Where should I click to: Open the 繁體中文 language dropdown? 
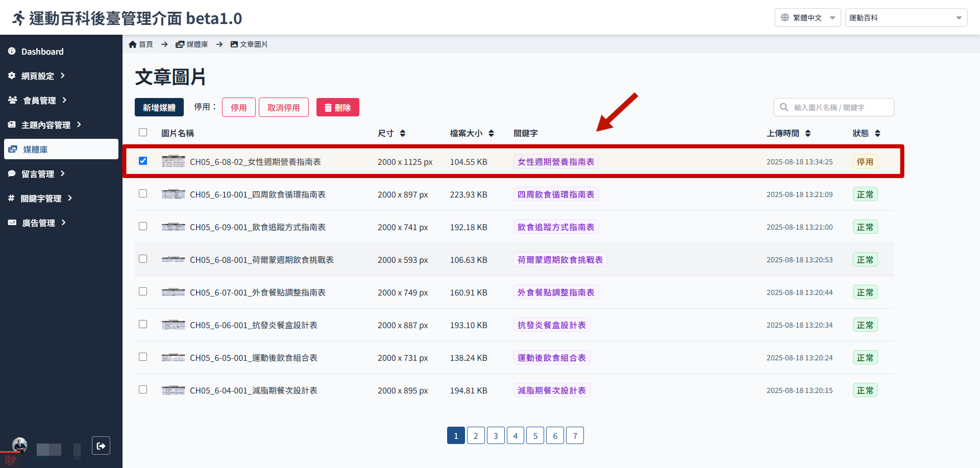point(807,17)
